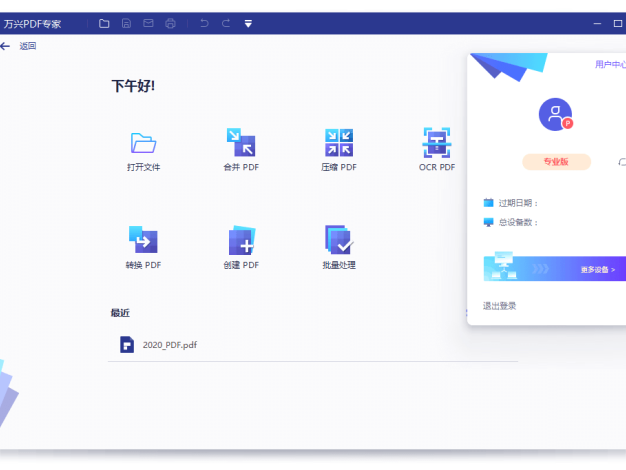Image resolution: width=626 pixels, height=470 pixels.
Task: Maximize the 万兴PDF专家 window
Action: (618, 24)
